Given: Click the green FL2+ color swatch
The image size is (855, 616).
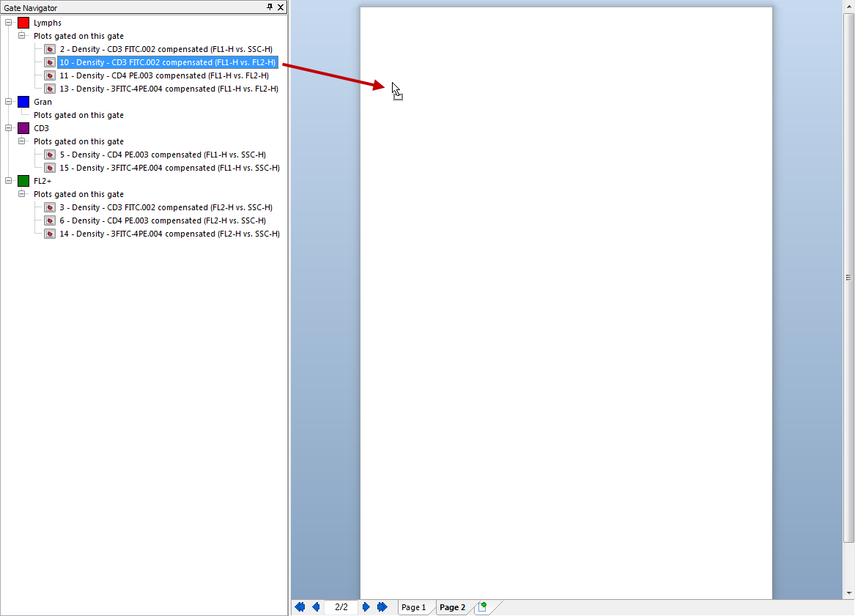Looking at the screenshot, I should 23,181.
